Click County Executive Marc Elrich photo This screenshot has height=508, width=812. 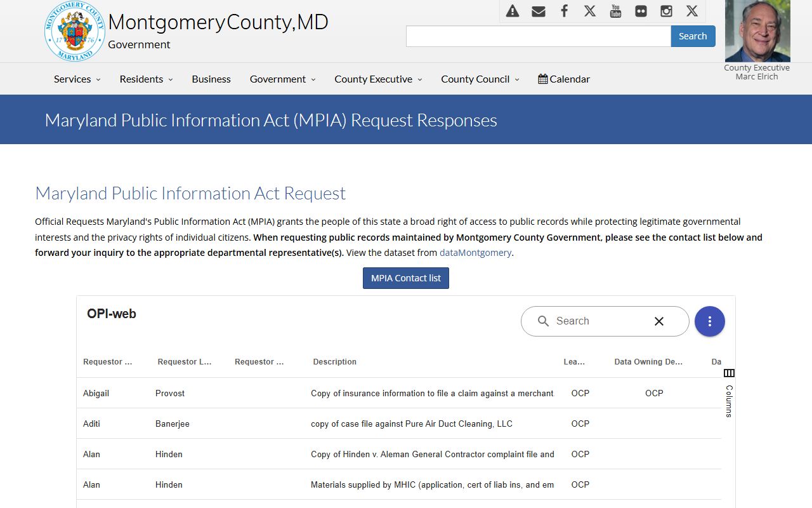click(x=757, y=31)
